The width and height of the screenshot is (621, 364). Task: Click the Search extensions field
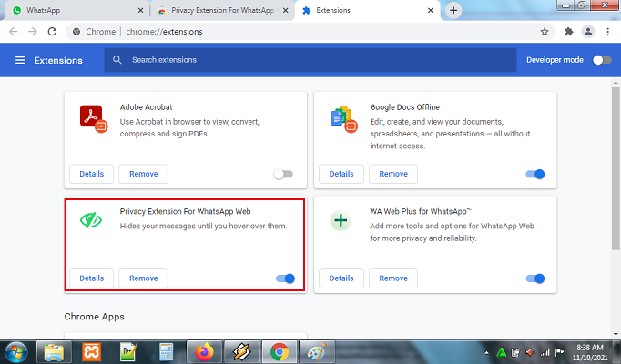point(310,60)
